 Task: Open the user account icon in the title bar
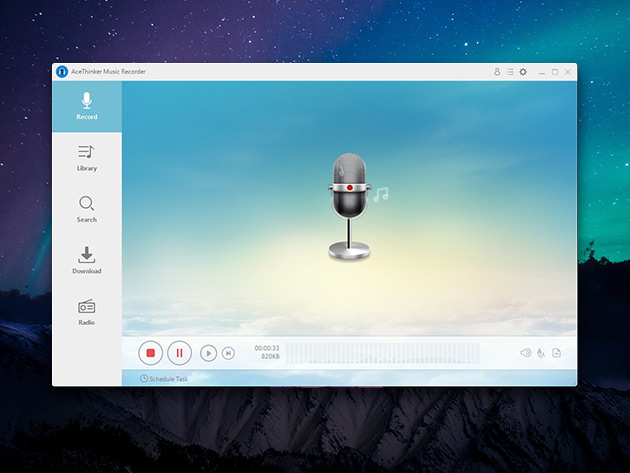point(497,72)
